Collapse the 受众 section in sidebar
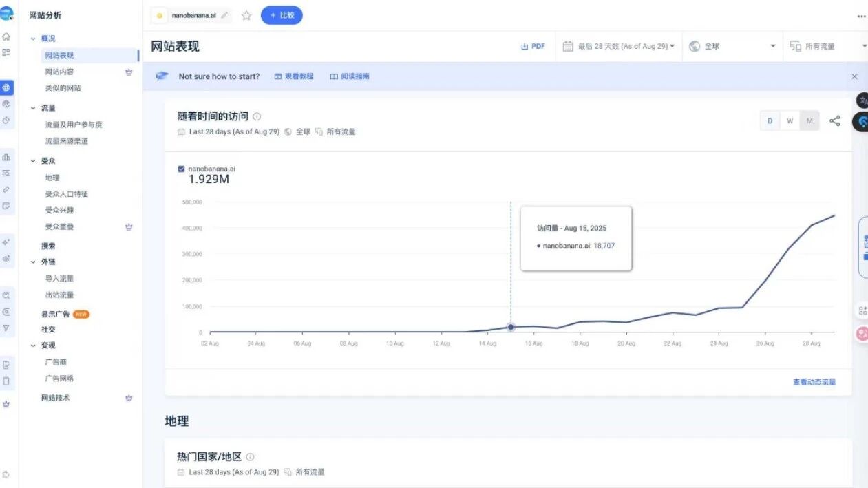 [33, 160]
